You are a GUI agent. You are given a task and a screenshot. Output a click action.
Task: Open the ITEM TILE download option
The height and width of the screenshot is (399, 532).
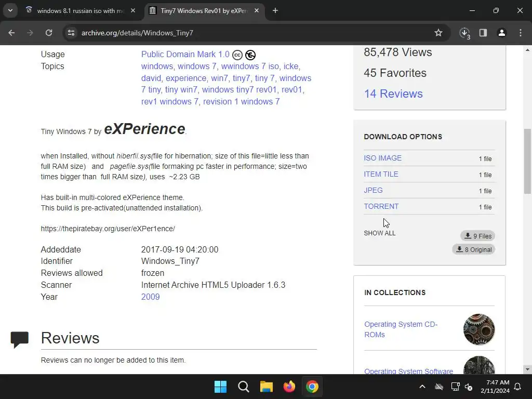click(x=381, y=174)
